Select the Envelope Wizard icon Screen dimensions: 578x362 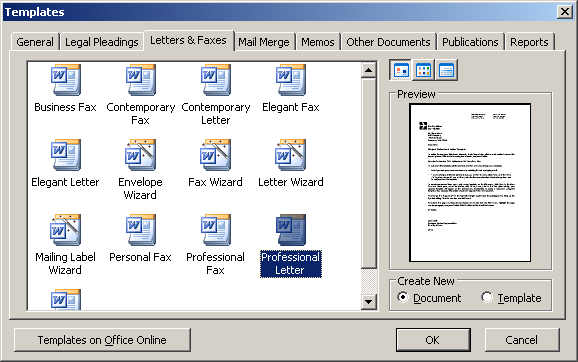click(140, 155)
